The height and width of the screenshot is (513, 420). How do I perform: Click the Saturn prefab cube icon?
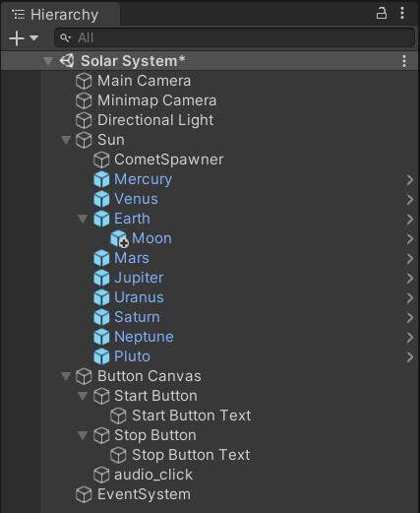101,317
